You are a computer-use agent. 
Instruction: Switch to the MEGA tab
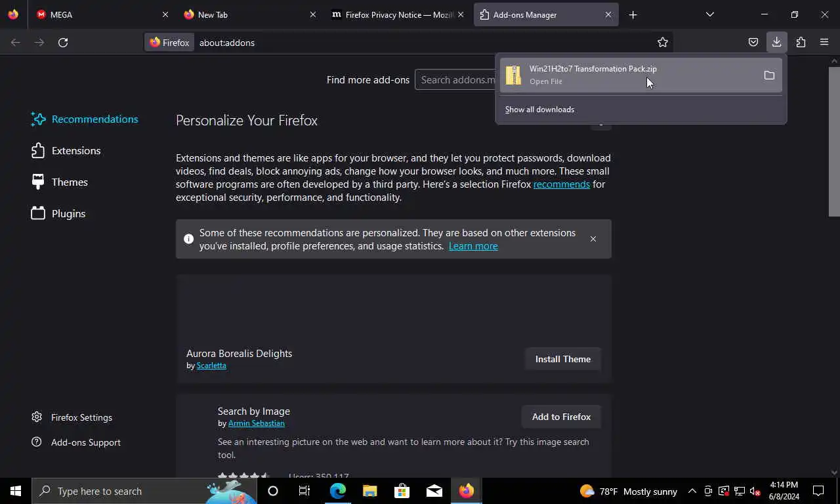(102, 14)
